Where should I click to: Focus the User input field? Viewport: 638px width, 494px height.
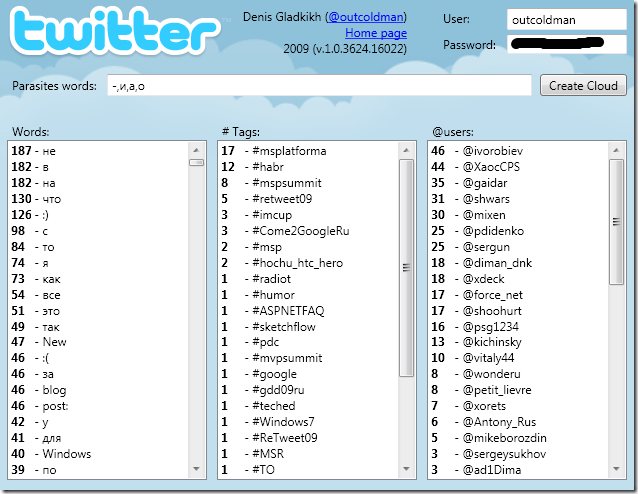pyautogui.click(x=566, y=20)
